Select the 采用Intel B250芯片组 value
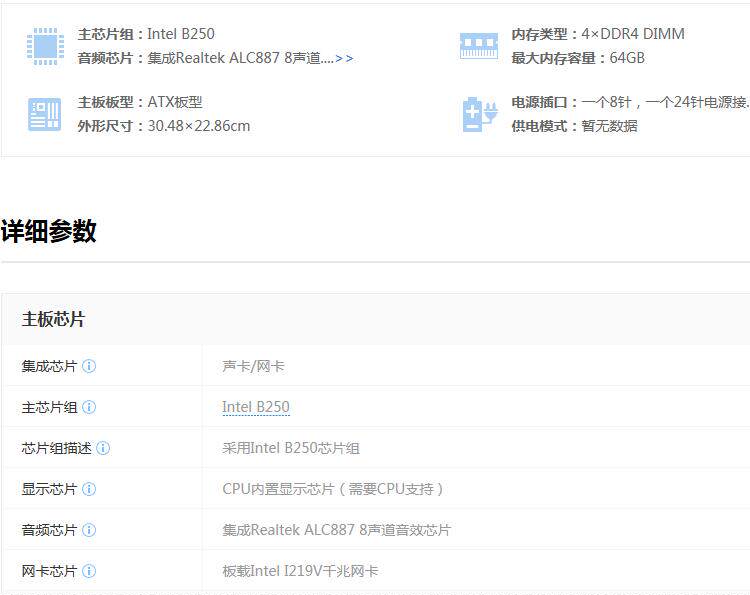 click(291, 448)
